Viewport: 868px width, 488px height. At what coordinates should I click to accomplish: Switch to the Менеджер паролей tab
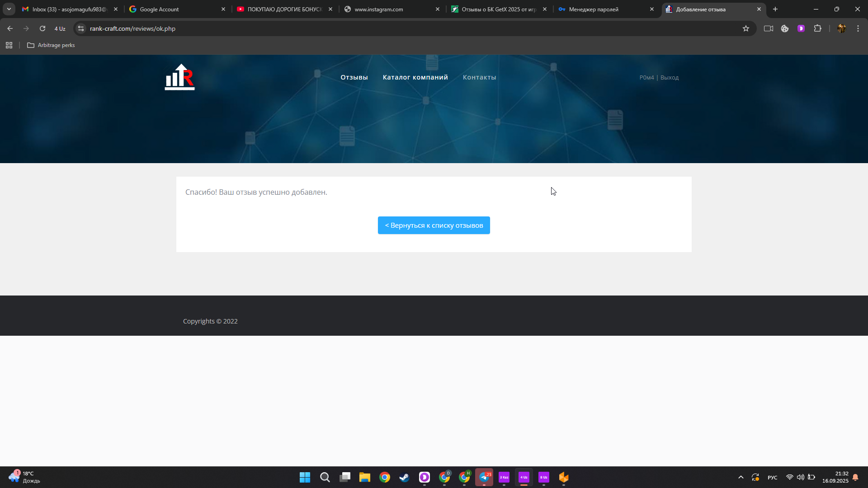[605, 9]
